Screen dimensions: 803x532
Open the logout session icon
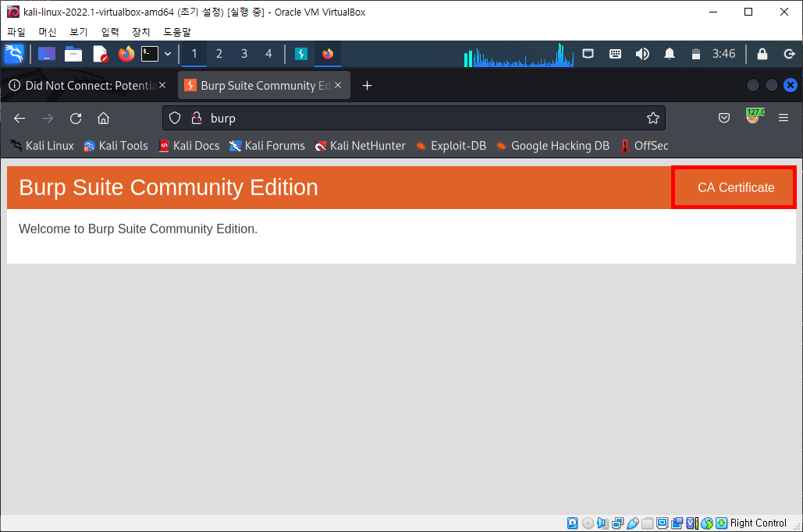tap(789, 54)
